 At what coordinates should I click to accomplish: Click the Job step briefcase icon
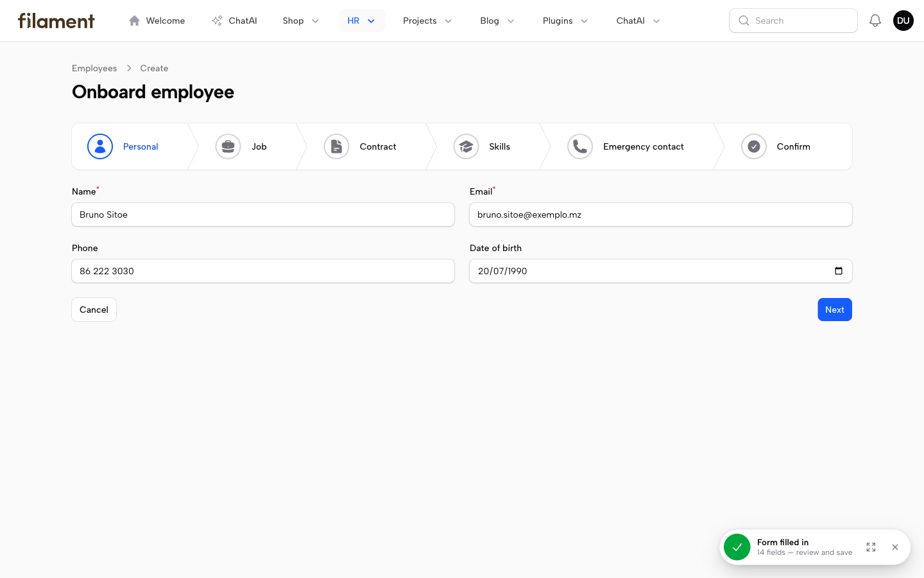point(228,146)
